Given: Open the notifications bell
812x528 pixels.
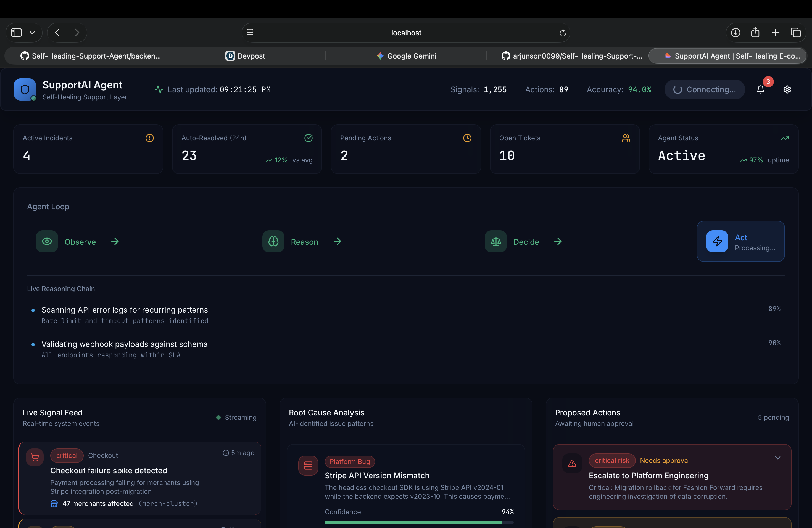Looking at the screenshot, I should coord(760,89).
